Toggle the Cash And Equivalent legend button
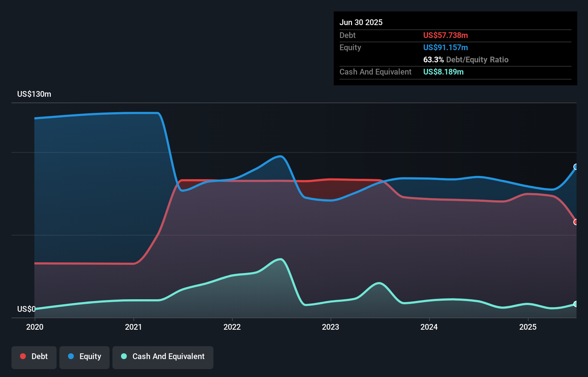This screenshot has height=377, width=588. pyautogui.click(x=163, y=357)
